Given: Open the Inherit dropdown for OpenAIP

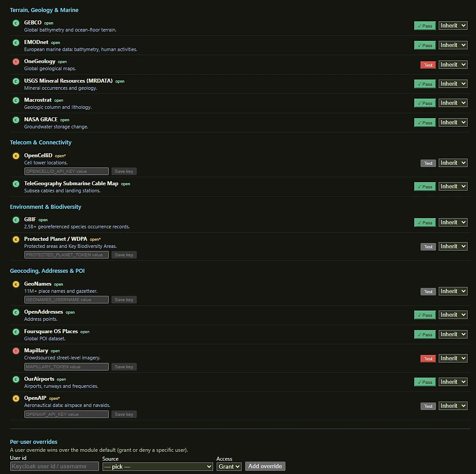Looking at the screenshot, I should (x=453, y=406).
